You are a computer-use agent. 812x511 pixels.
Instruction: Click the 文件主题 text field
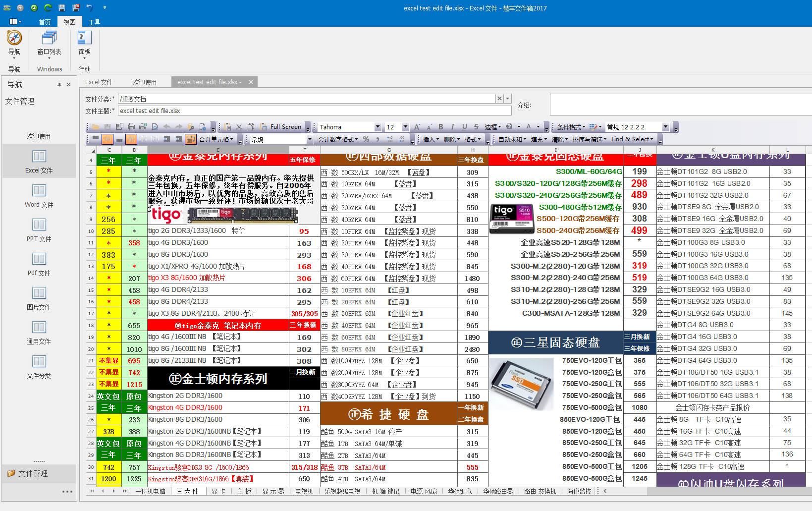315,111
